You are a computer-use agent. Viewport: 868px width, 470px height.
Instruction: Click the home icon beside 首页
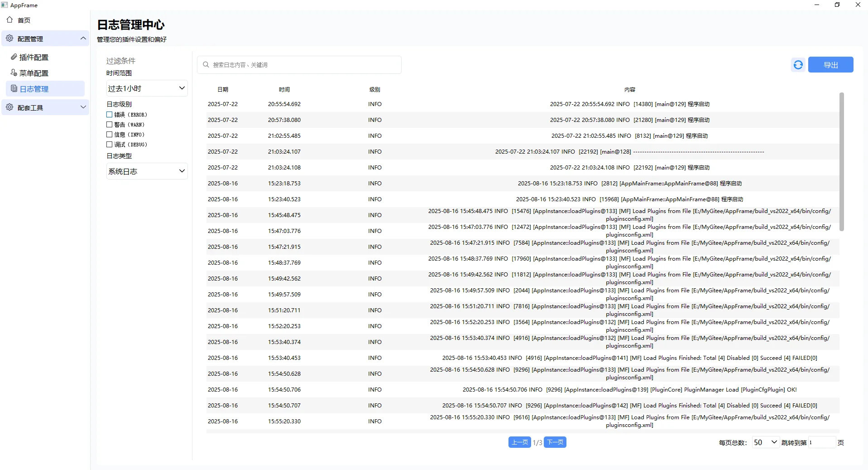pyautogui.click(x=10, y=20)
